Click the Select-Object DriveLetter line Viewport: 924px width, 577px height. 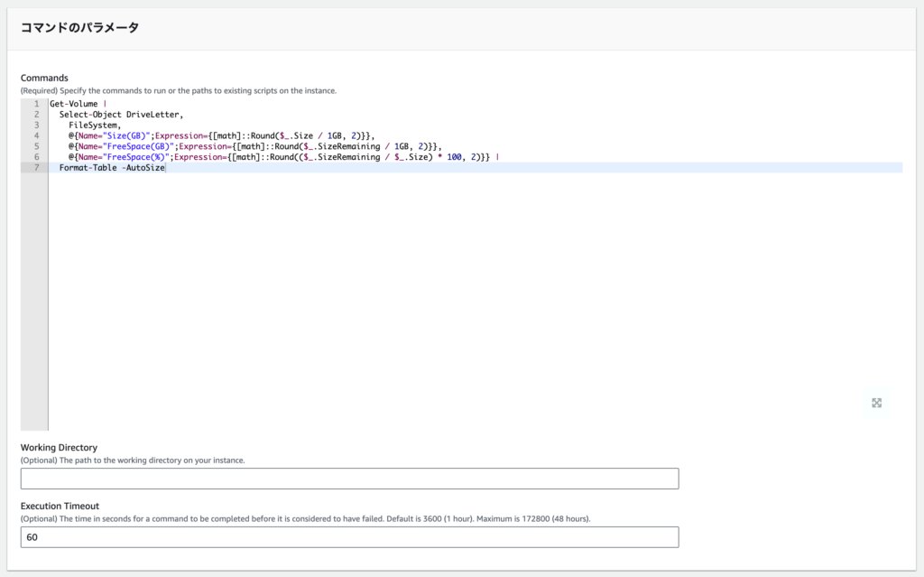tap(117, 114)
